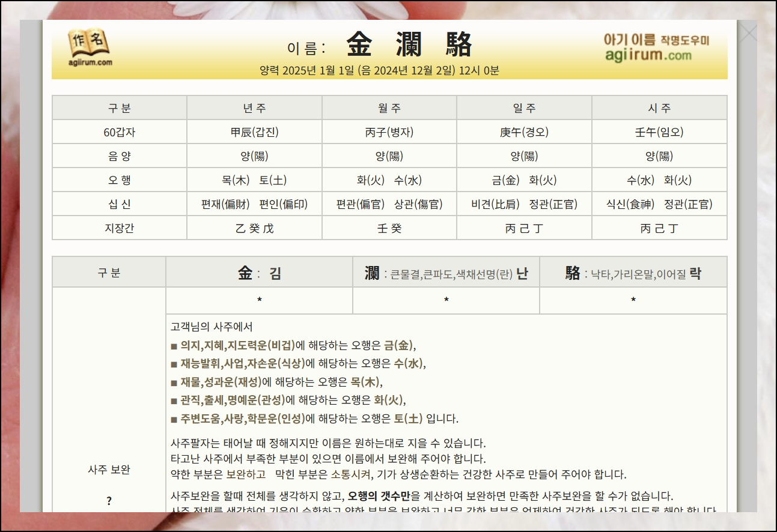The height and width of the screenshot is (532, 777).
Task: Click 양(陽) in the 월주 column
Action: click(x=389, y=156)
